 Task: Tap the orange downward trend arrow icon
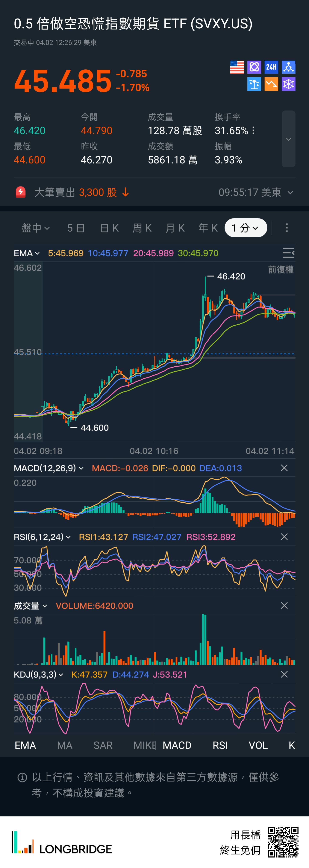271,84
